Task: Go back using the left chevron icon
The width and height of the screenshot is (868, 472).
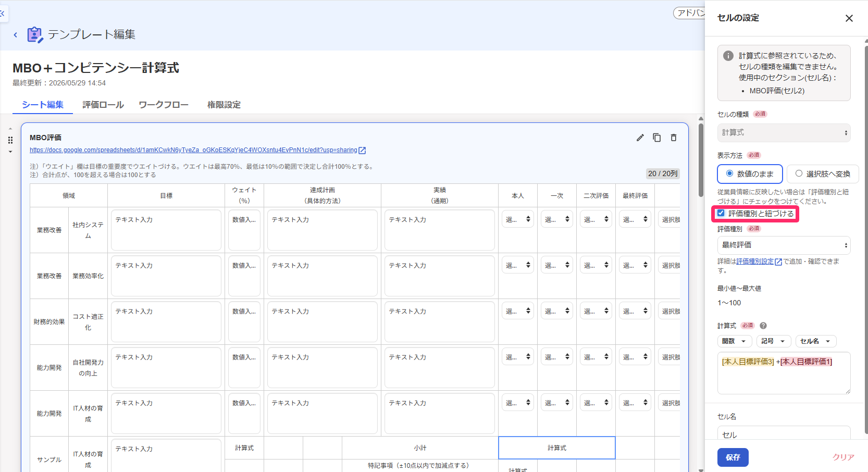Action: coord(16,35)
